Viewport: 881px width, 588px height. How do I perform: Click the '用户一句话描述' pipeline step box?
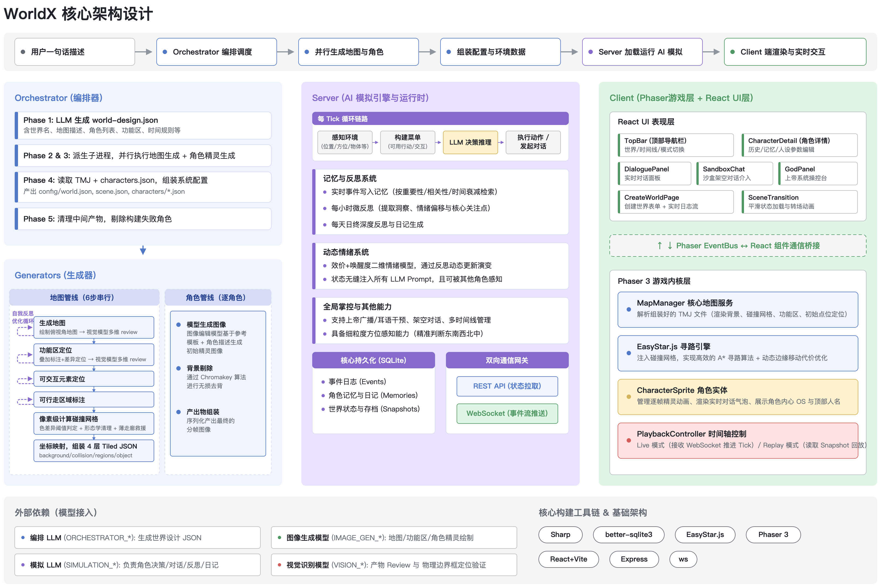pos(75,52)
